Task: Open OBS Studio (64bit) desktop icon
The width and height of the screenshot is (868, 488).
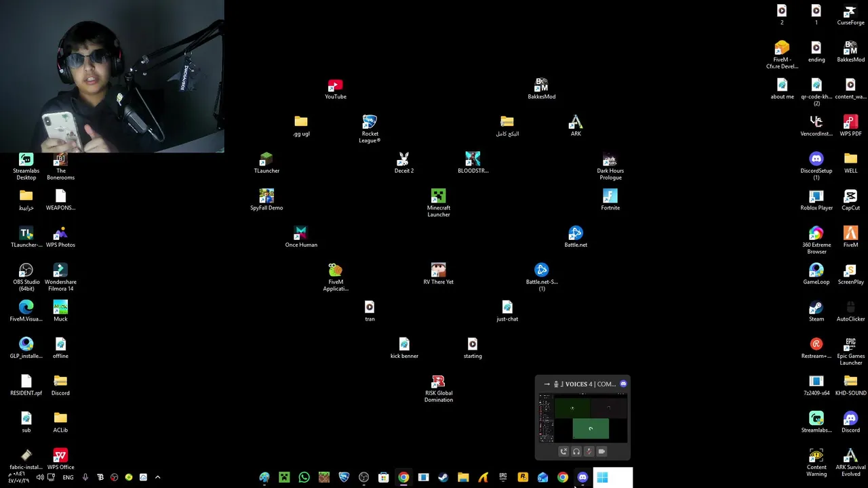Action: (x=26, y=277)
